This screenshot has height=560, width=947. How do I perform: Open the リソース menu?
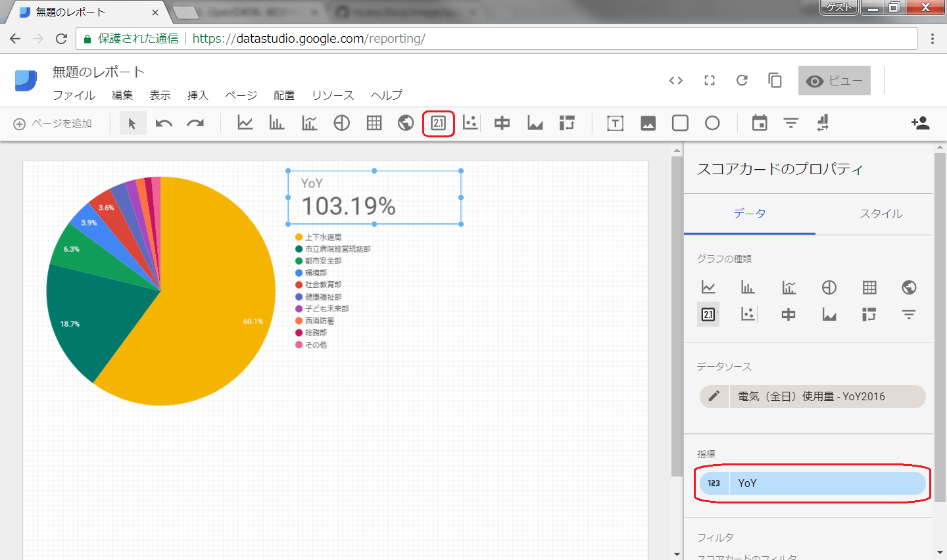(333, 95)
